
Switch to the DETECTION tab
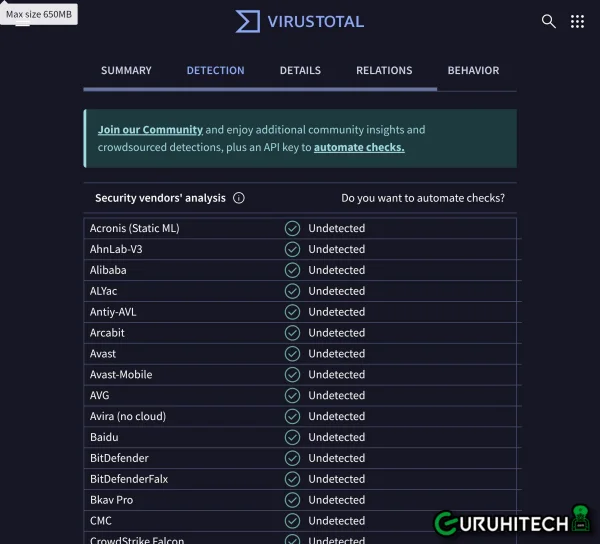215,70
